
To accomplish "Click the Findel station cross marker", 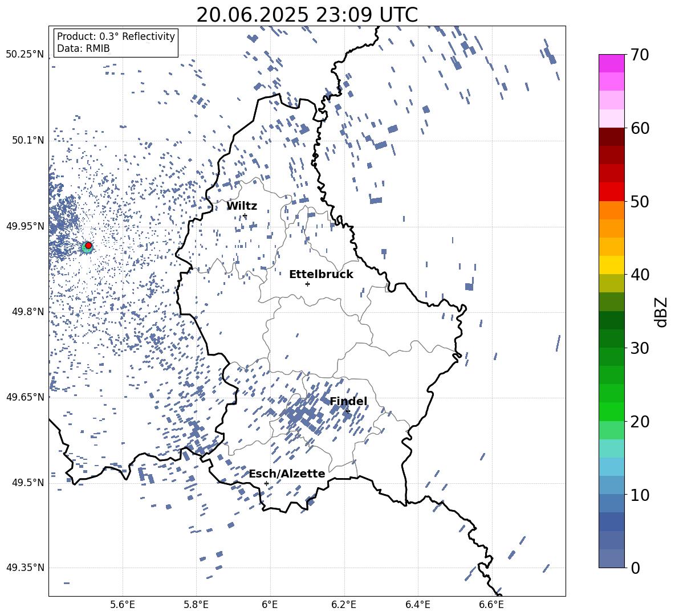I will (x=348, y=411).
